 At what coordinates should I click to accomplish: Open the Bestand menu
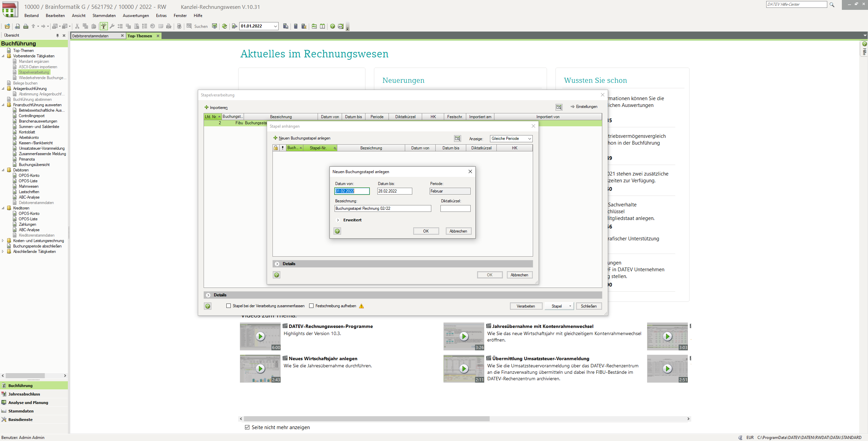[32, 16]
